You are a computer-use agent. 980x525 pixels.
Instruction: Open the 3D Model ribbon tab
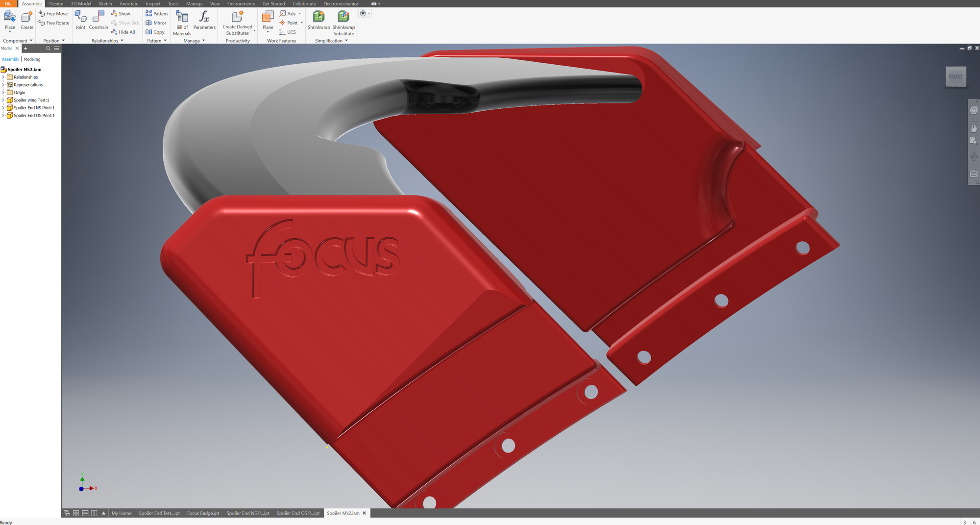pos(81,4)
